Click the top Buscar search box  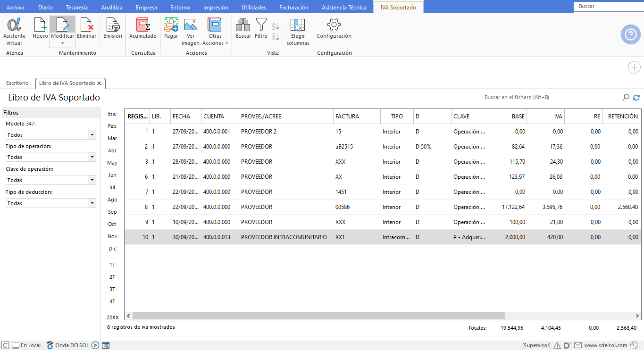pyautogui.click(x=609, y=7)
